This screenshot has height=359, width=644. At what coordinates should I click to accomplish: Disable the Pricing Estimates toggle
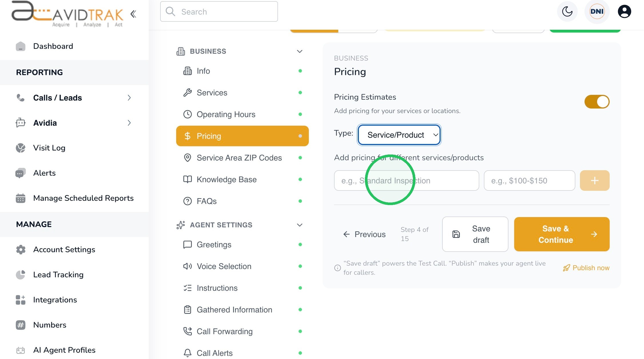(597, 102)
